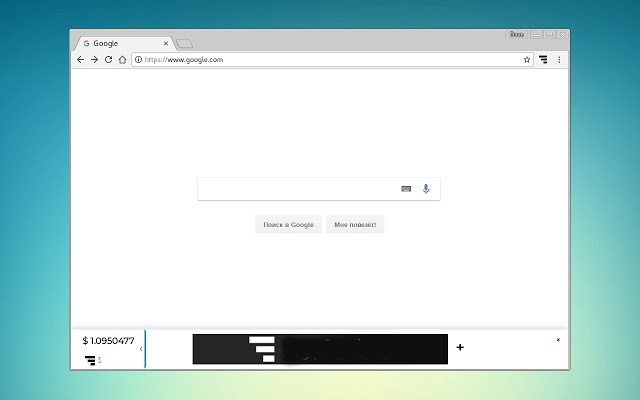Click the address bar URL field
Viewport: 640px width, 400px height.
tap(332, 60)
